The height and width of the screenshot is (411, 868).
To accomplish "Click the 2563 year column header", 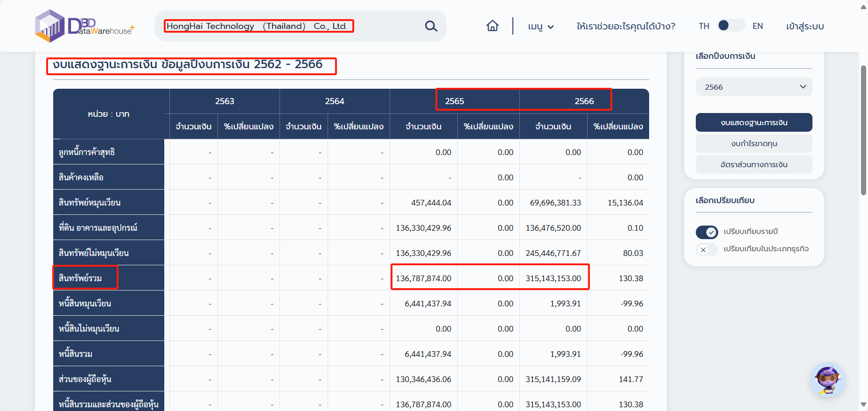I will 224,101.
